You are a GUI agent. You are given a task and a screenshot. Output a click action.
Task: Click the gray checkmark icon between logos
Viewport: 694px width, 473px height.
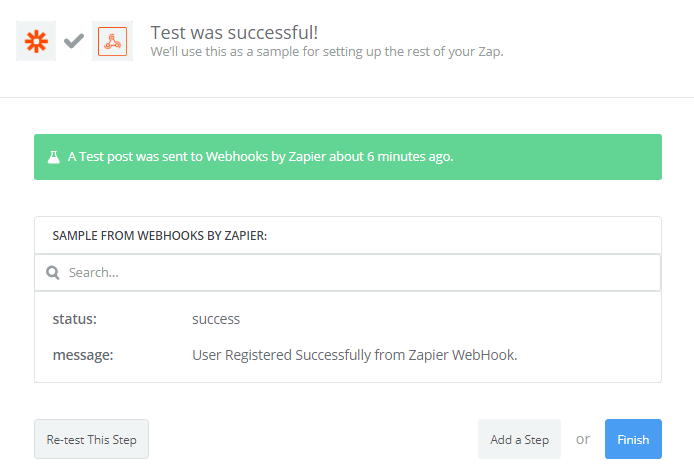coord(73,41)
